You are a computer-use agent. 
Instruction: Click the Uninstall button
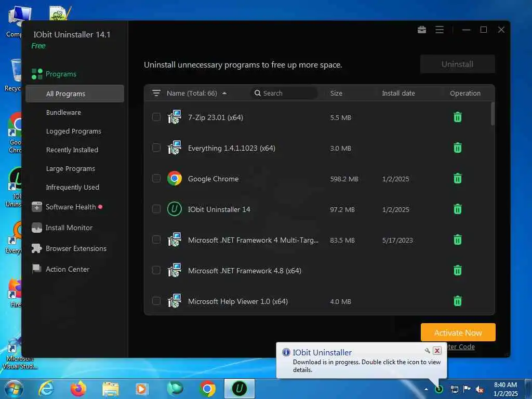pos(457,64)
